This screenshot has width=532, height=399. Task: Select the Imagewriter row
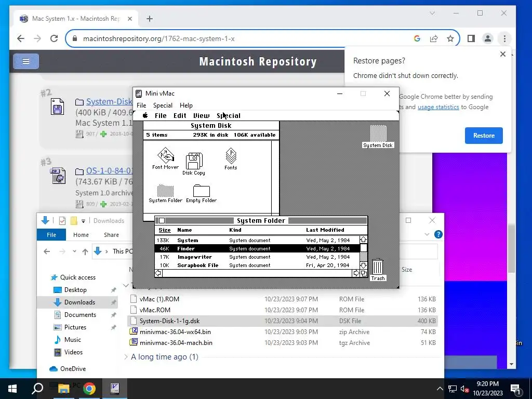coord(257,257)
